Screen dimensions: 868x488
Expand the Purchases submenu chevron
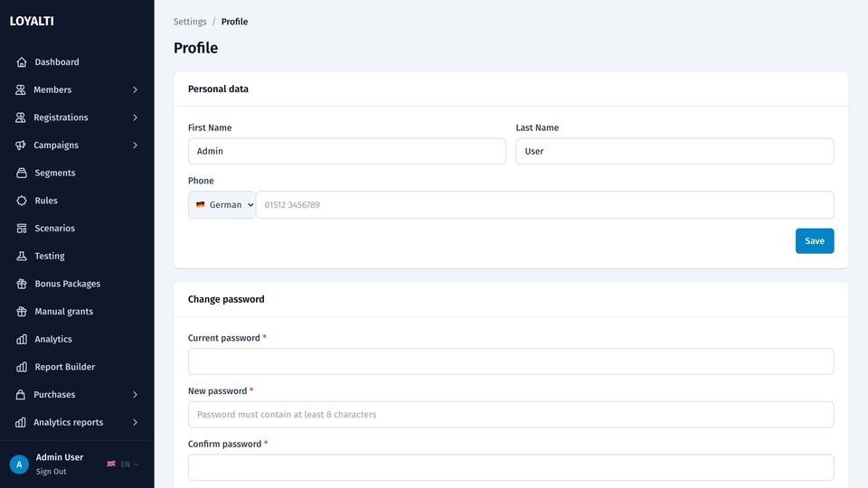135,395
